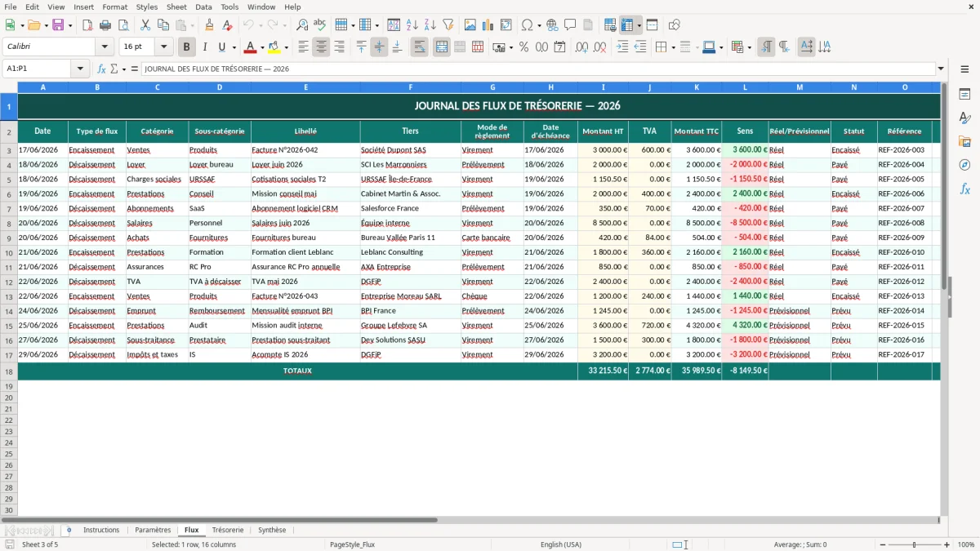
Task: Clone formatting with paintbrush
Action: (x=209, y=25)
